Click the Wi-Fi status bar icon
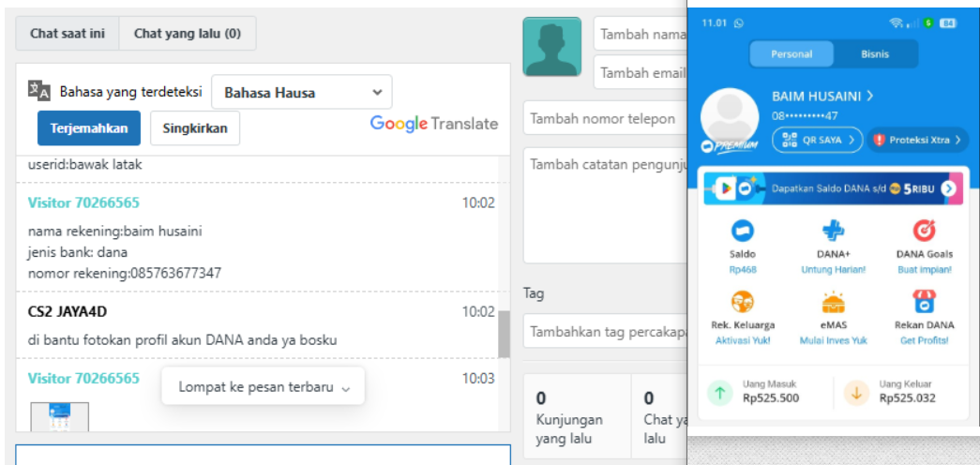This screenshot has width=980, height=465. (x=897, y=23)
